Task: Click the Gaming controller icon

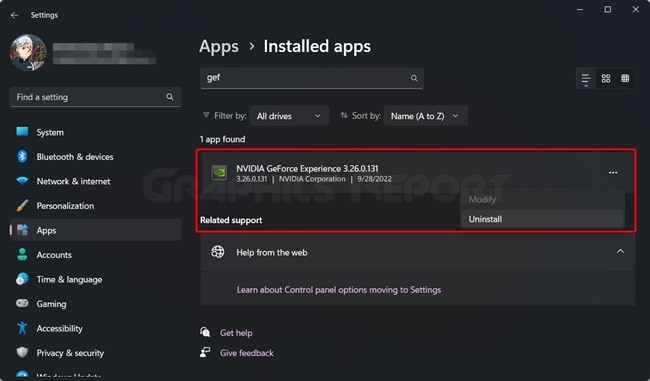Action: click(x=22, y=303)
